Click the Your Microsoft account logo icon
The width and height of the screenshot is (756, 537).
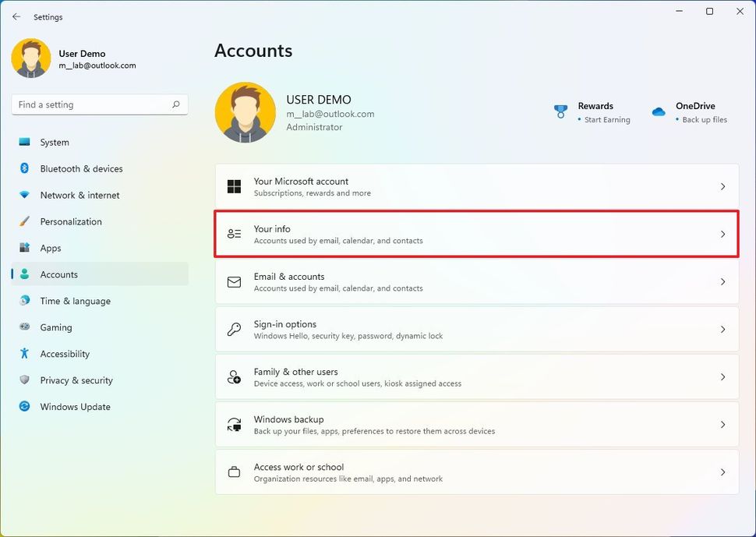click(x=234, y=187)
